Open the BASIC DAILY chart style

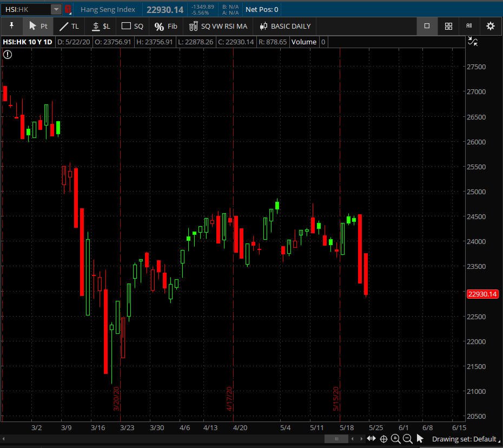pos(285,26)
